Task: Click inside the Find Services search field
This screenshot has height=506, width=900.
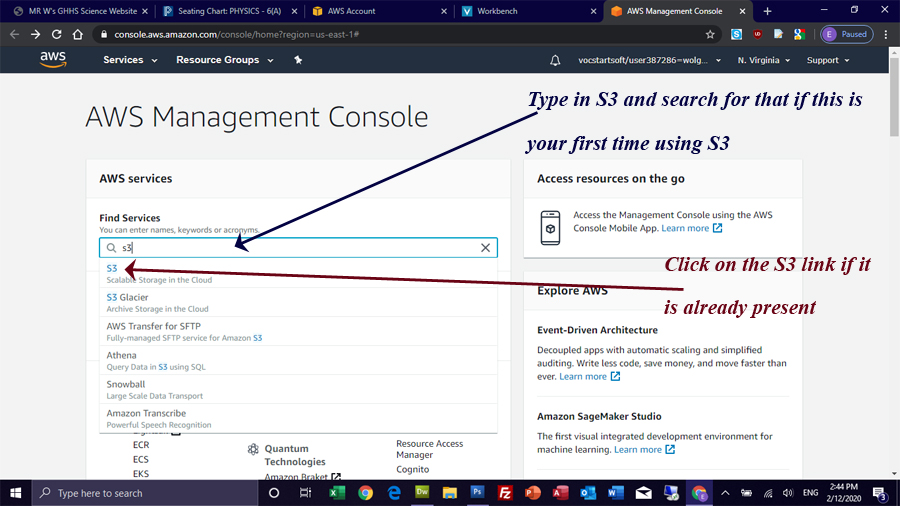Action: coord(290,248)
